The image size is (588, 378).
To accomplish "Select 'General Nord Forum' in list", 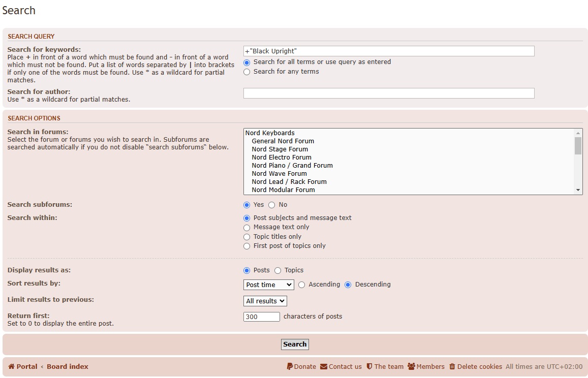I will tap(409, 141).
